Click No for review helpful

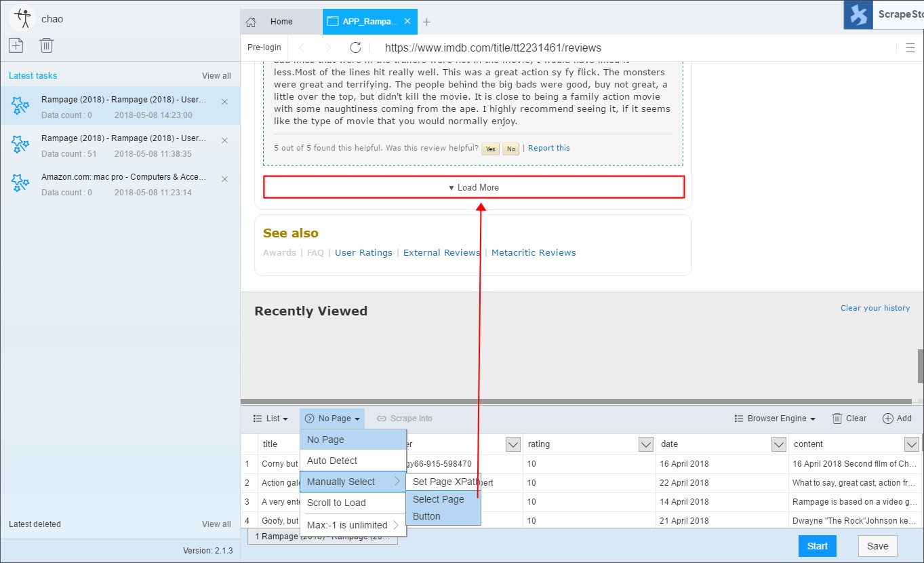(510, 149)
